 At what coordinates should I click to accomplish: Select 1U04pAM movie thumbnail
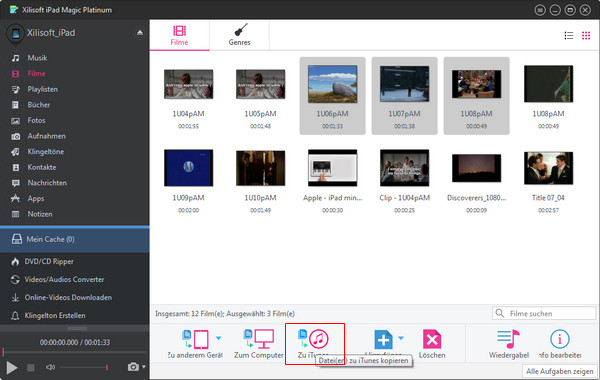click(x=189, y=84)
